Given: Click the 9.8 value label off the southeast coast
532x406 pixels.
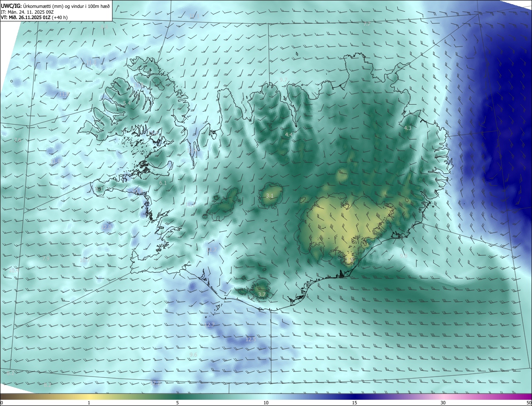Looking at the screenshot, I should coord(404,256).
